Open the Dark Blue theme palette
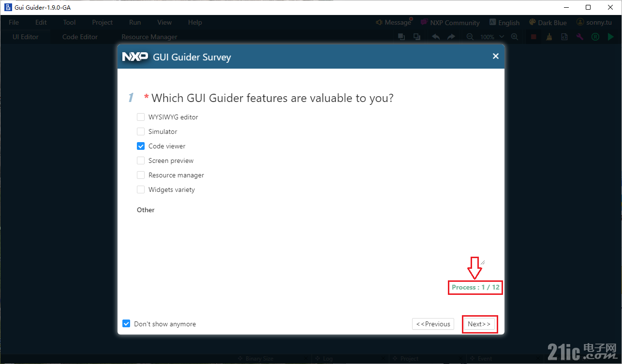The height and width of the screenshot is (364, 622). (548, 23)
